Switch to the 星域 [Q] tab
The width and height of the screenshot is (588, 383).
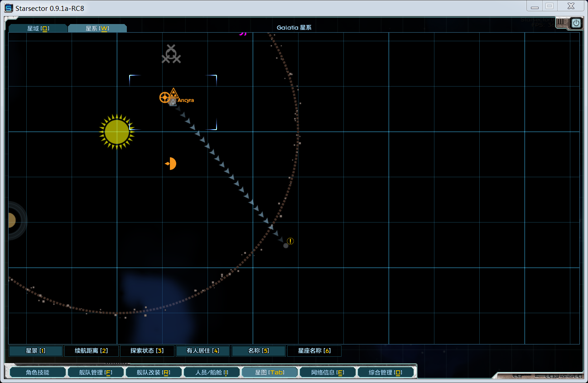click(x=38, y=28)
